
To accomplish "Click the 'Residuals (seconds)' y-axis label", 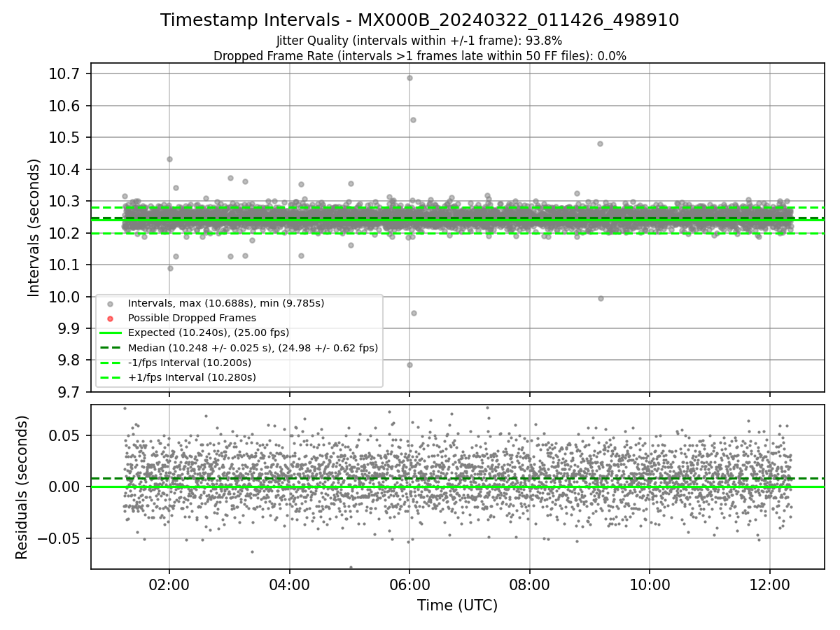I will click(x=22, y=487).
